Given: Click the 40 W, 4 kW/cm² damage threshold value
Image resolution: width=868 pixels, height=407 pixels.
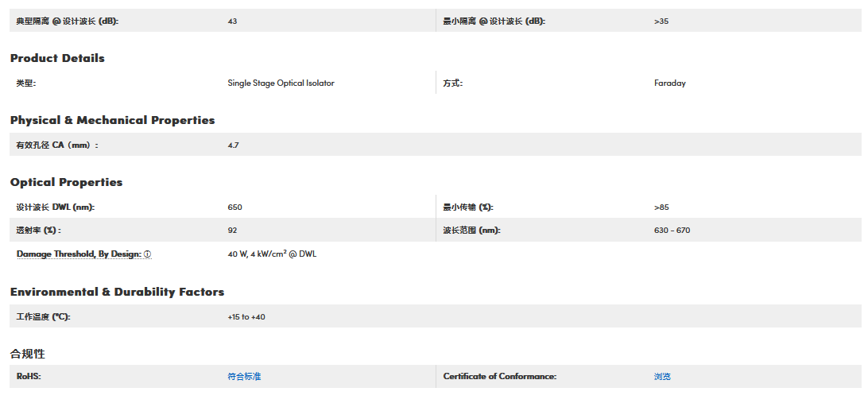Looking at the screenshot, I should (x=272, y=254).
